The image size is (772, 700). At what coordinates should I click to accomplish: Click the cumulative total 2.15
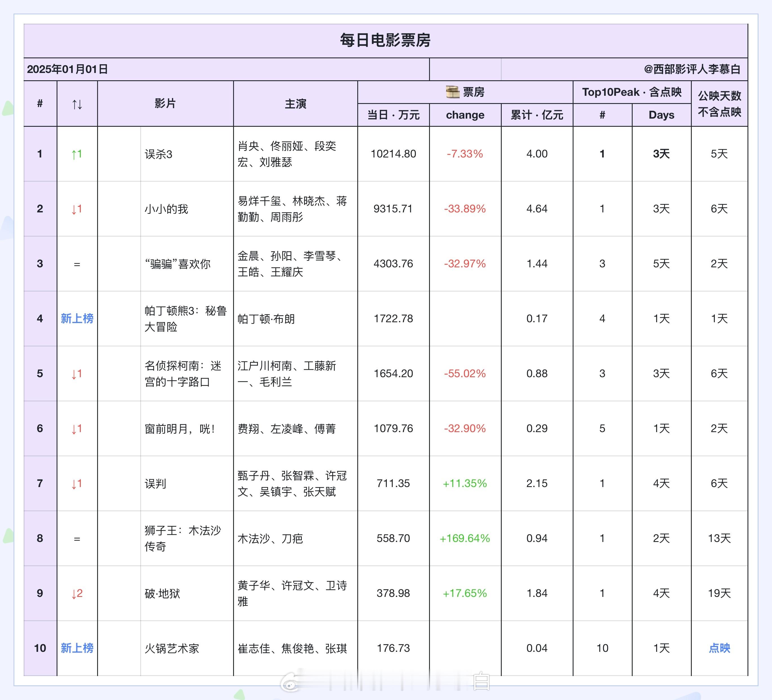pos(537,484)
